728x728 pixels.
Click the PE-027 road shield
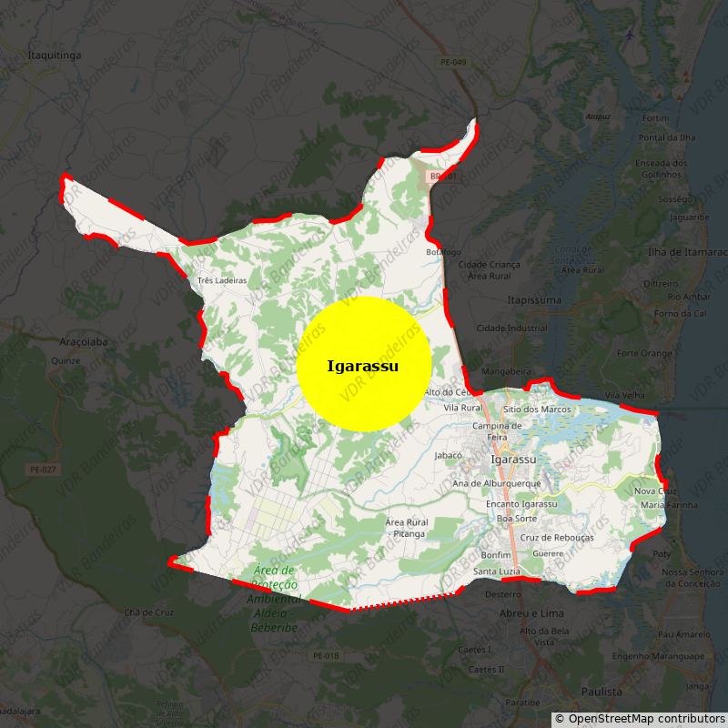(x=42, y=470)
